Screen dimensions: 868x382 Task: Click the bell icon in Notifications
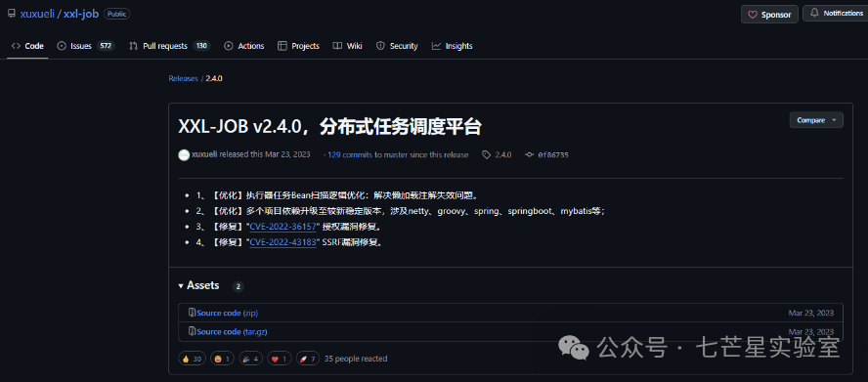[x=814, y=13]
